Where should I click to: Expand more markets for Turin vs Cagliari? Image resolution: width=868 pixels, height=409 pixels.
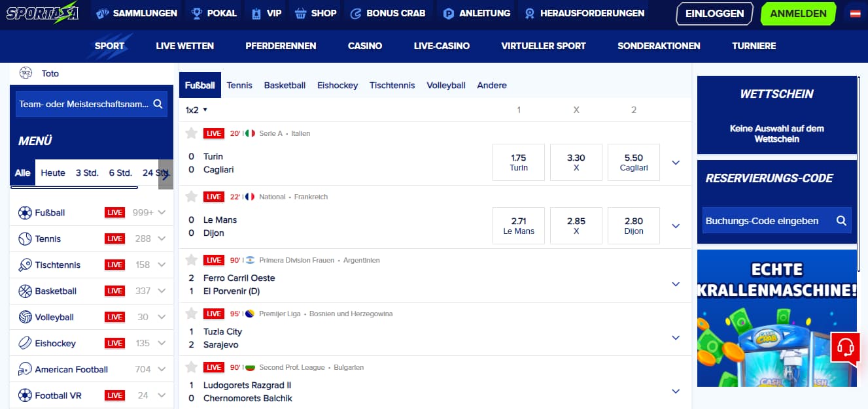[676, 163]
